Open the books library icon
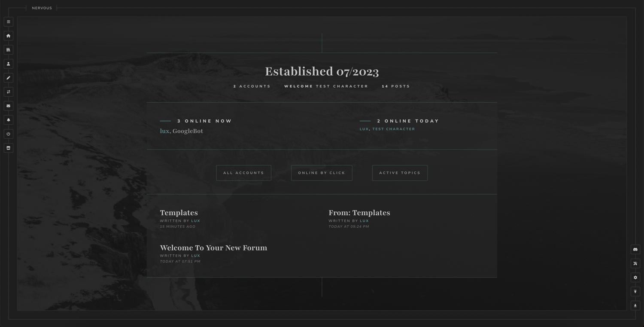644x327 pixels. pos(8,50)
